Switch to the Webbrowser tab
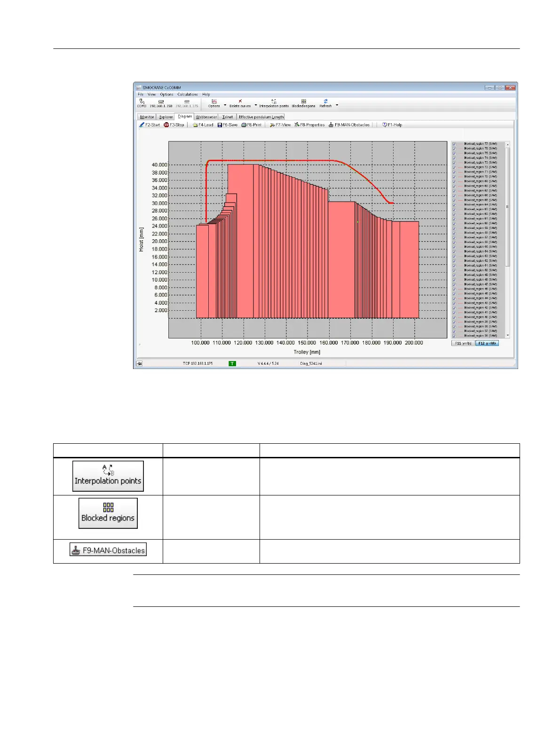This screenshot has width=560, height=746. click(206, 117)
